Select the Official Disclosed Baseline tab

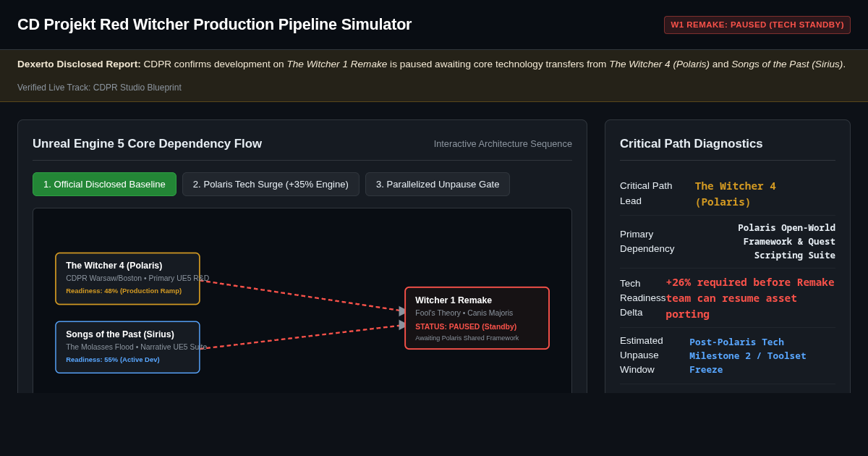[x=104, y=184]
